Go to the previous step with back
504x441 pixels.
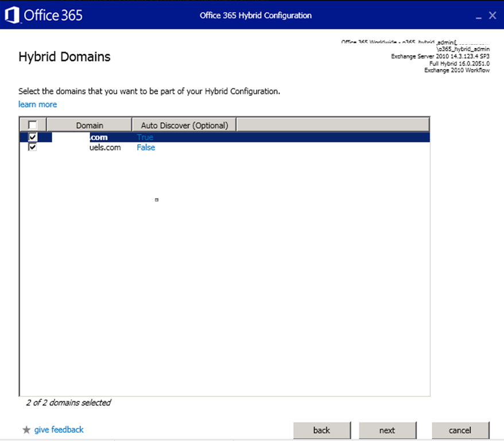(x=322, y=430)
